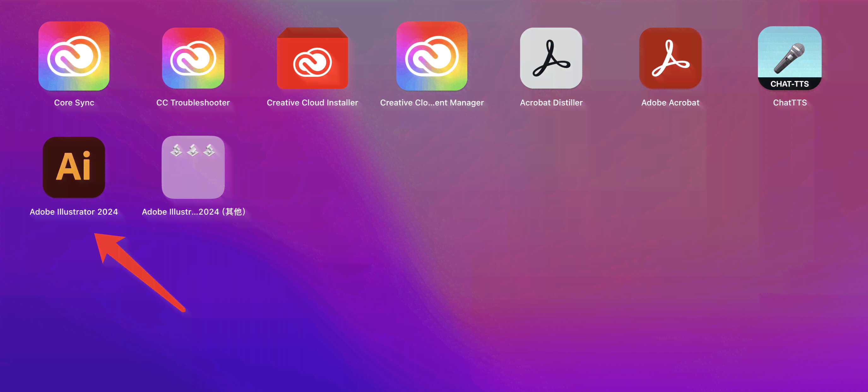Launch ChatTTS microphone icon
This screenshot has width=868, height=392.
coord(789,58)
